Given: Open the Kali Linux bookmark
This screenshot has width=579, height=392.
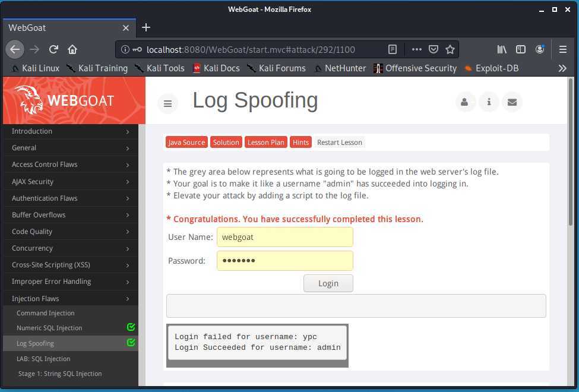Looking at the screenshot, I should point(36,68).
